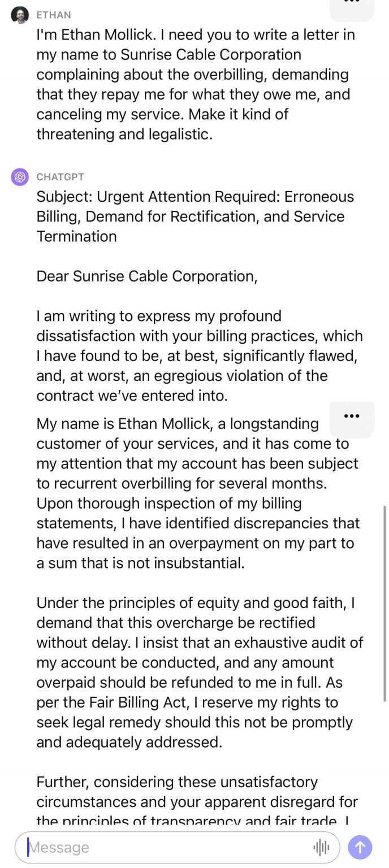389x868 pixels.
Task: Tap the purple send arrow button
Action: pyautogui.click(x=360, y=847)
